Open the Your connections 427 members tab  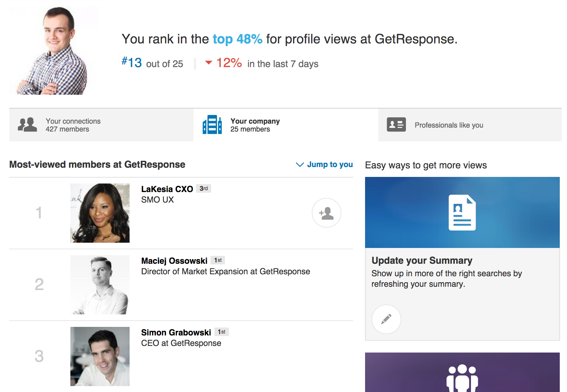(101, 125)
